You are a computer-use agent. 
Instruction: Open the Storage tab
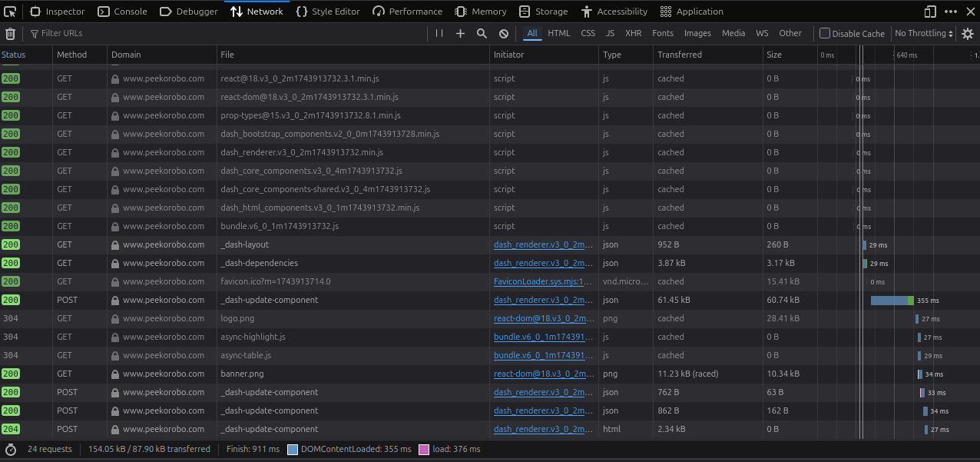point(543,12)
